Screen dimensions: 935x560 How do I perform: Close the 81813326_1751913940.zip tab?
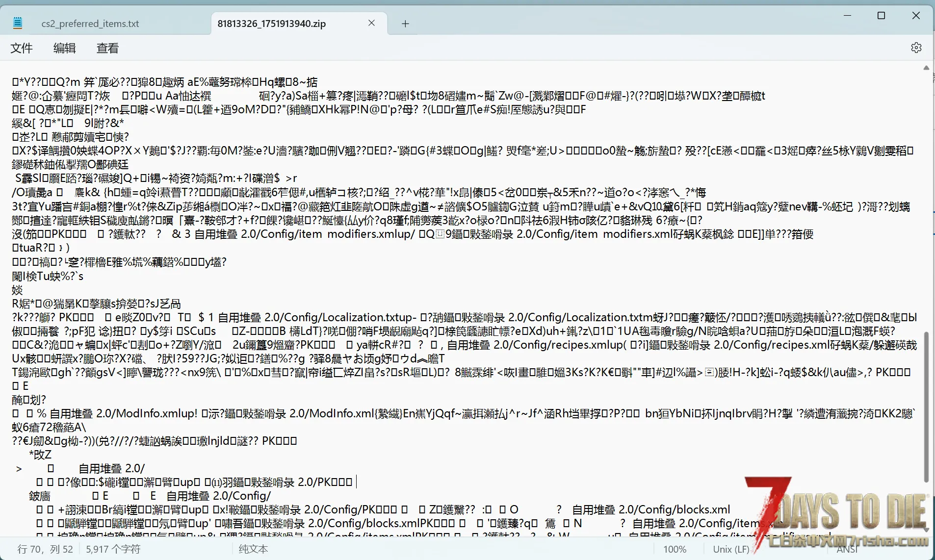tap(371, 23)
